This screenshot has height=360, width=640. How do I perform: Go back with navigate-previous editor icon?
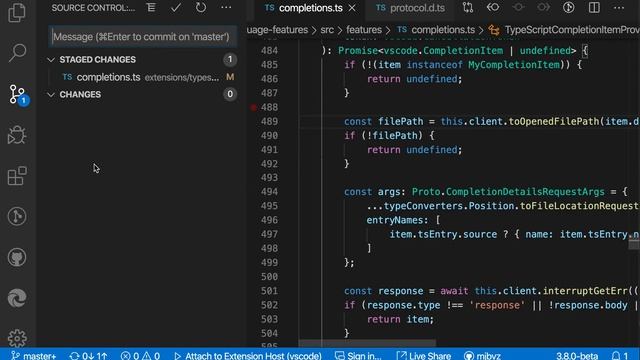click(493, 7)
